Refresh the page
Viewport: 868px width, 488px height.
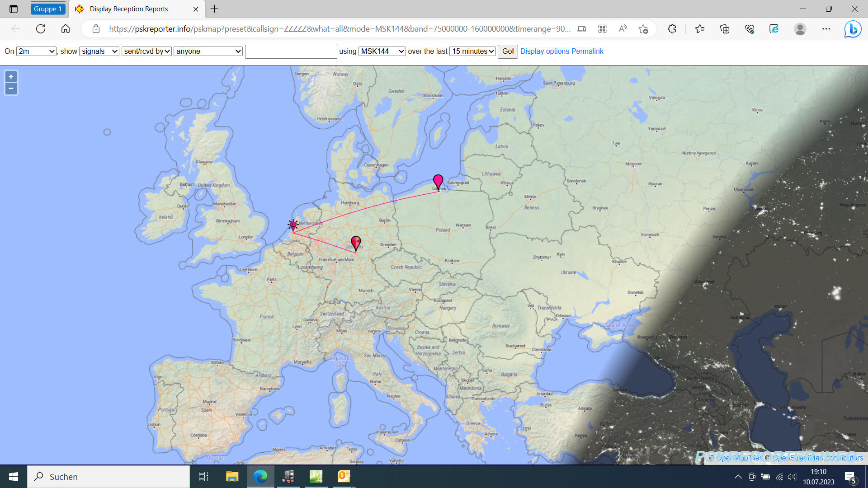(x=41, y=29)
